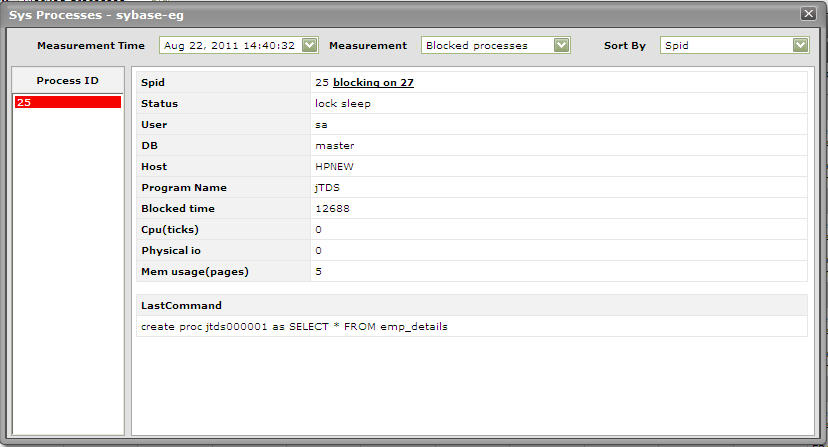Click the User row label
This screenshot has height=447, width=828.
click(154, 125)
